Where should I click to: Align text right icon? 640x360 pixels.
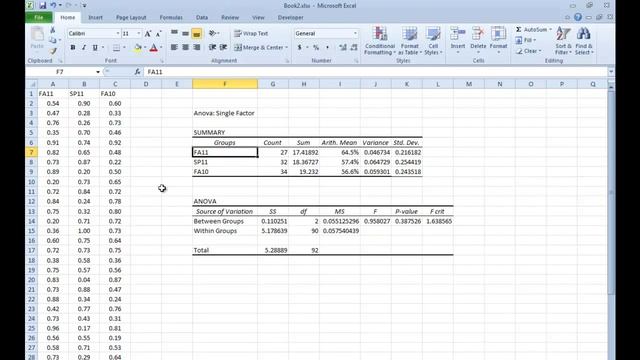click(197, 47)
